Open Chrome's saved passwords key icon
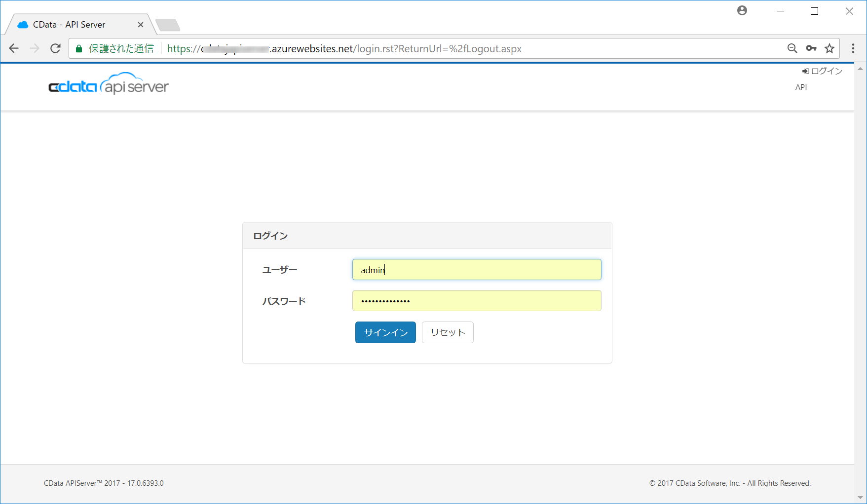Viewport: 867px width, 504px height. 811,48
